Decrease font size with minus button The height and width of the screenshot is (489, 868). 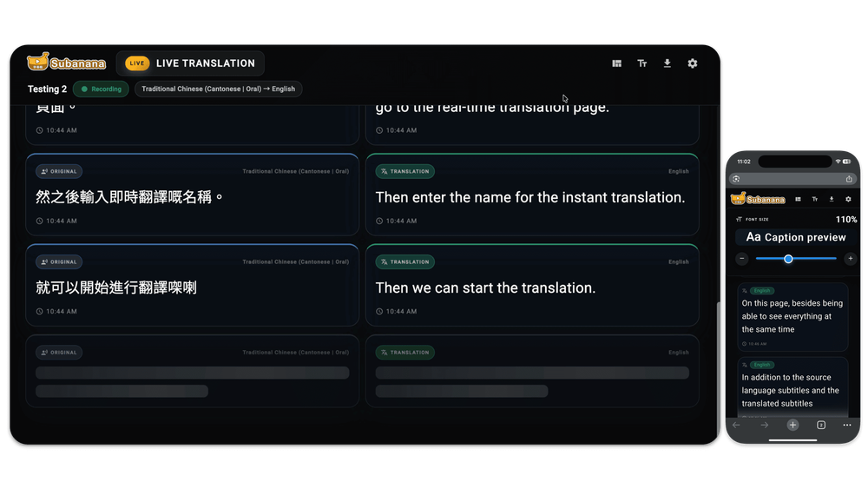coord(742,259)
